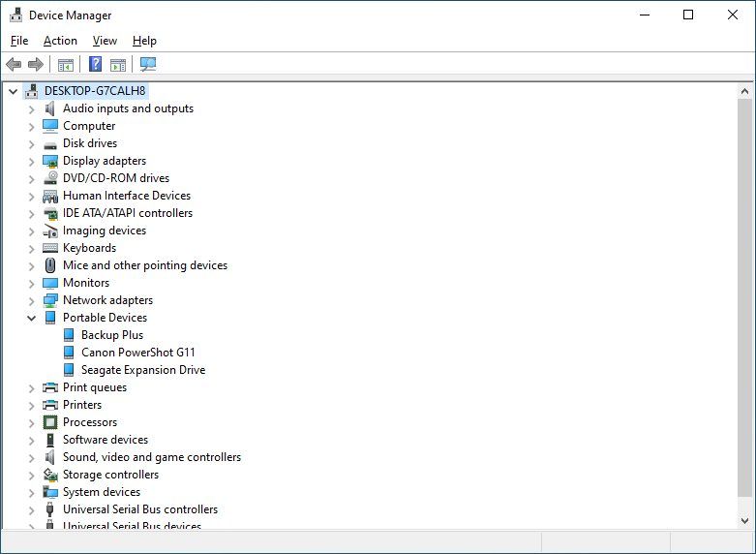Collapse the Portable Devices category
Image resolution: width=756 pixels, height=554 pixels.
click(x=31, y=318)
